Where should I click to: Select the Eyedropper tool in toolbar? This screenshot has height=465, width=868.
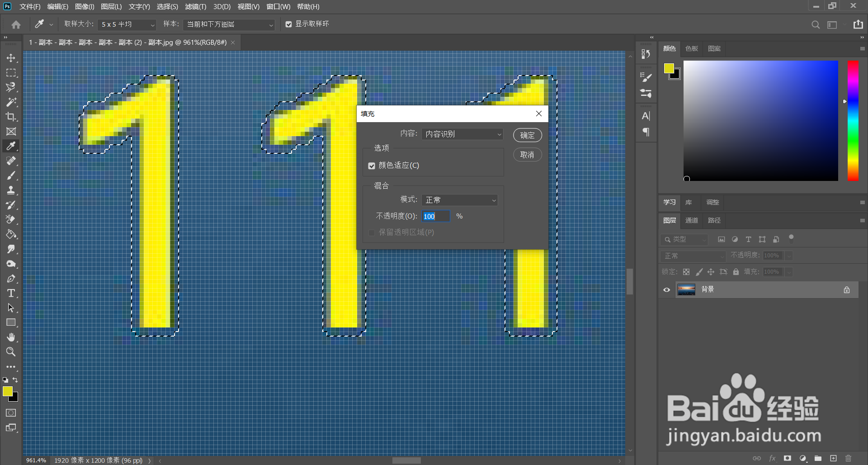point(11,146)
